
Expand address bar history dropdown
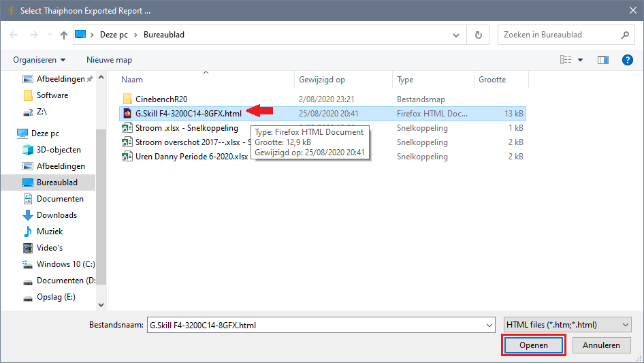[x=456, y=35]
